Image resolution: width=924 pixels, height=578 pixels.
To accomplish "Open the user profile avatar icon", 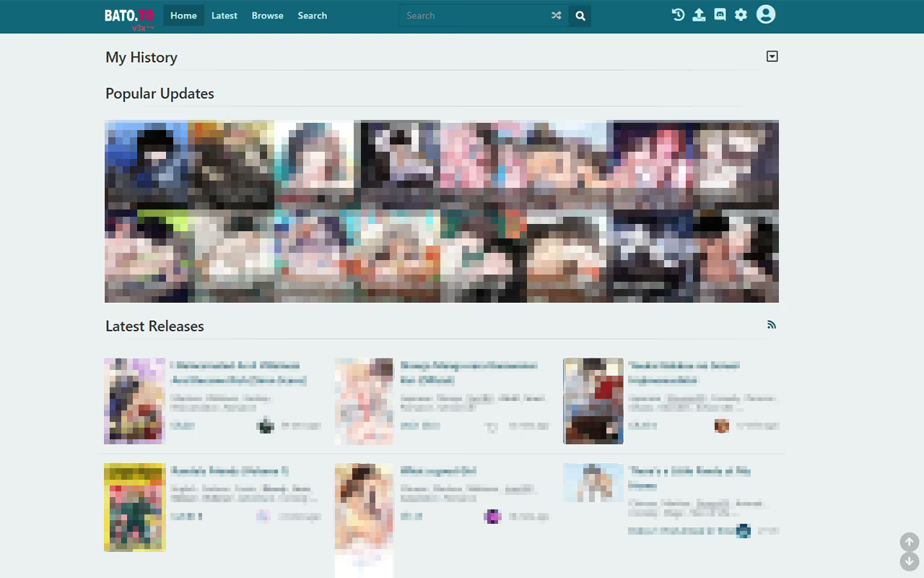I will tap(766, 14).
